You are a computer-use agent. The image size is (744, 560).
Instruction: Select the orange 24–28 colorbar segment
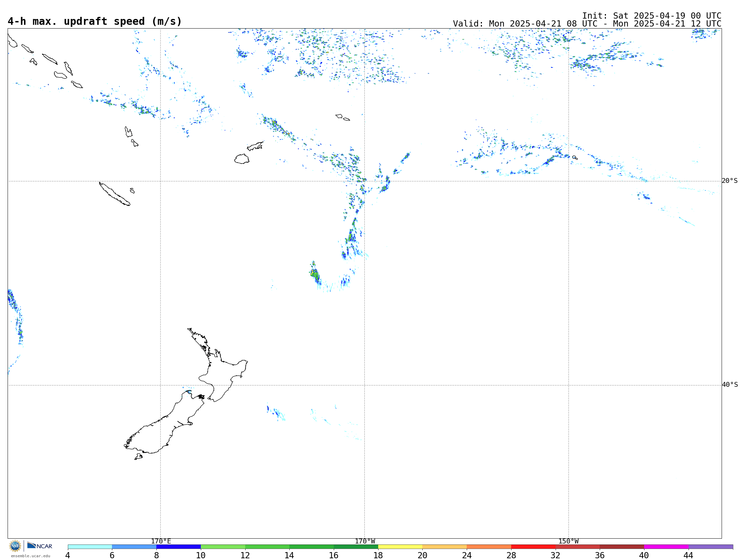click(x=489, y=547)
